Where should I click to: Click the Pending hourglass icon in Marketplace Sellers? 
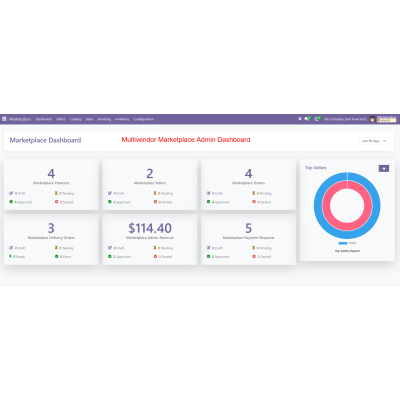coord(155,193)
